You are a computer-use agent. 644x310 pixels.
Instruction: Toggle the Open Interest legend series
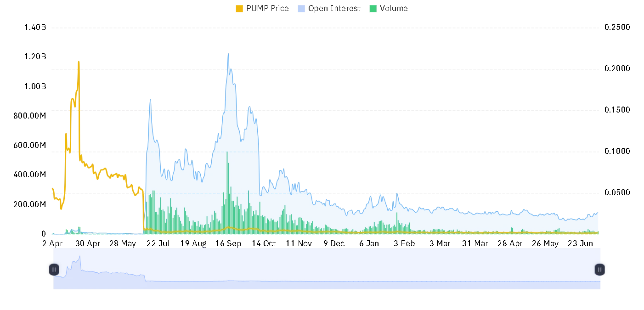click(329, 8)
